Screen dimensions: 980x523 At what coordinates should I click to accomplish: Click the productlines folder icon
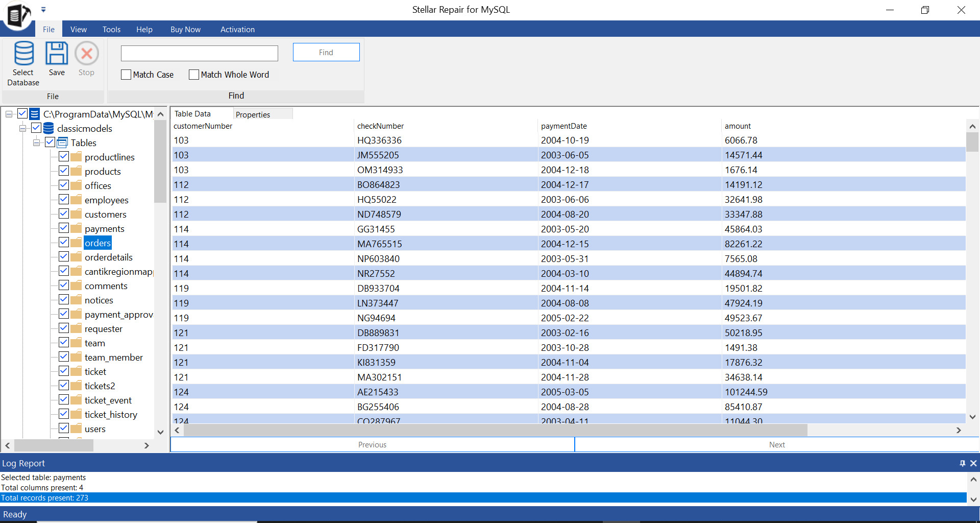coord(76,157)
